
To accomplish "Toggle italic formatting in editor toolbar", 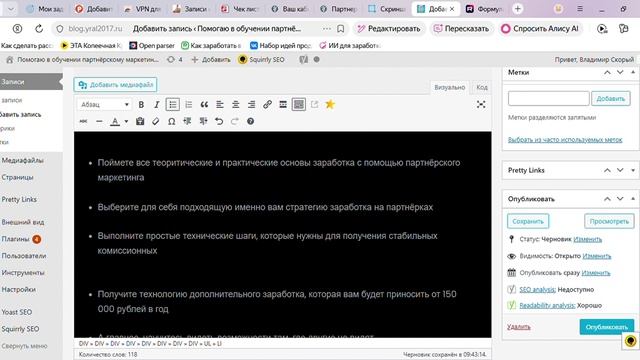I will point(157,104).
